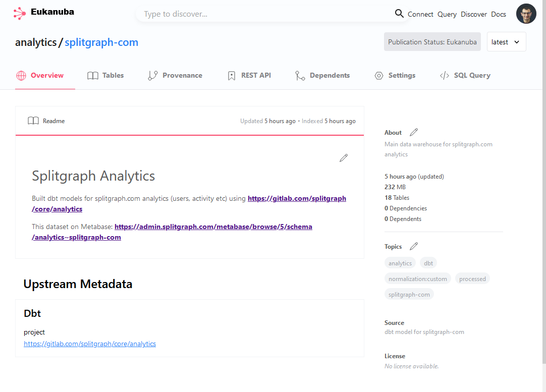
Task: Edit Topics pencil icon
Action: pos(414,247)
